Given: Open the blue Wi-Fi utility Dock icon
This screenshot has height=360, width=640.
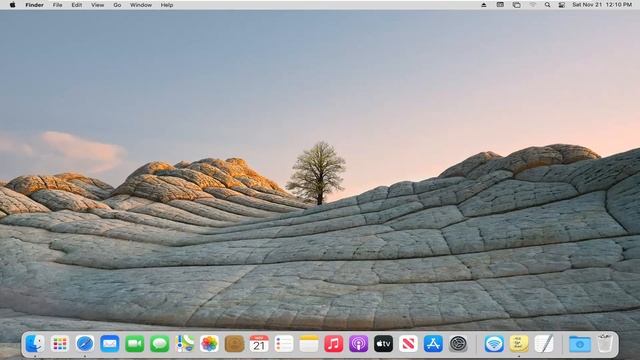Looking at the screenshot, I should [x=494, y=344].
